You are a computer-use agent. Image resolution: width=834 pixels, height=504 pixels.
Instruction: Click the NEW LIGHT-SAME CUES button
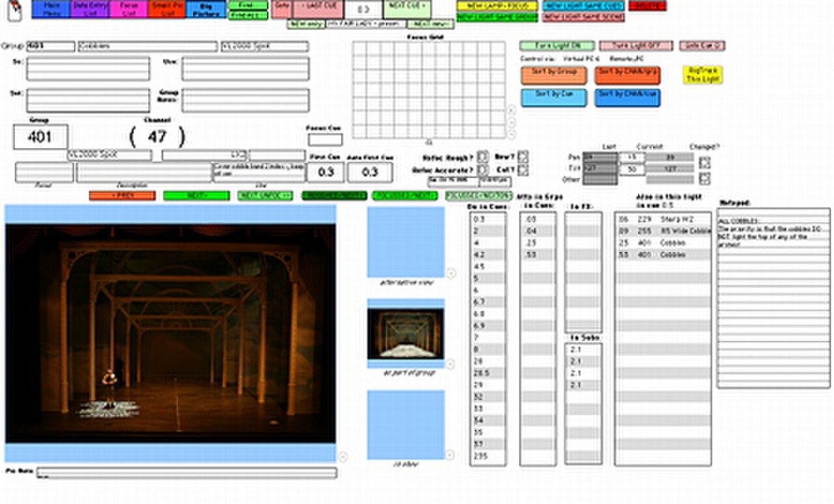(x=583, y=6)
